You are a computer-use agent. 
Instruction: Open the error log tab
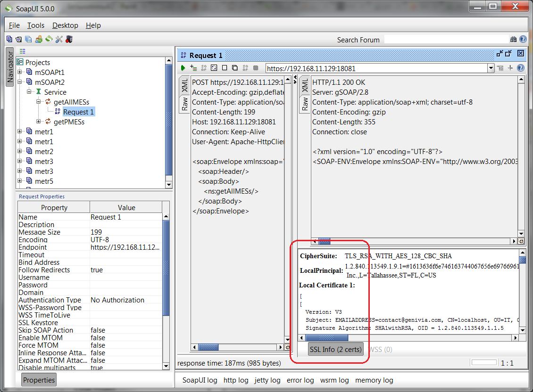[x=300, y=380]
